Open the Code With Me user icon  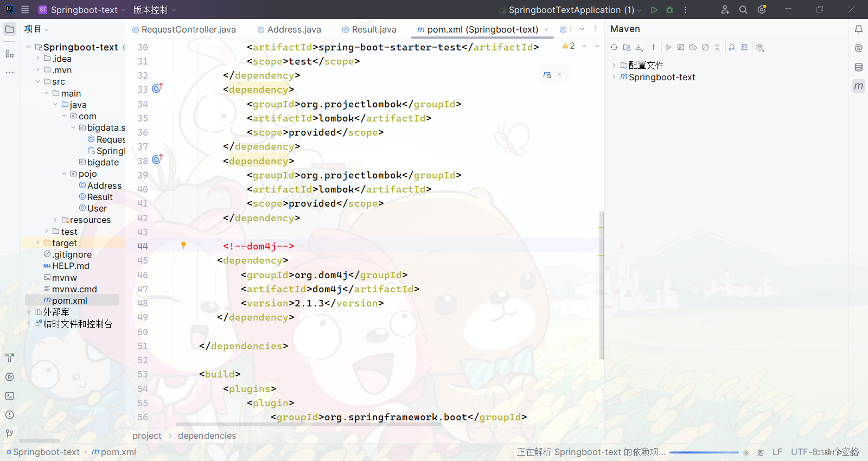coord(725,10)
